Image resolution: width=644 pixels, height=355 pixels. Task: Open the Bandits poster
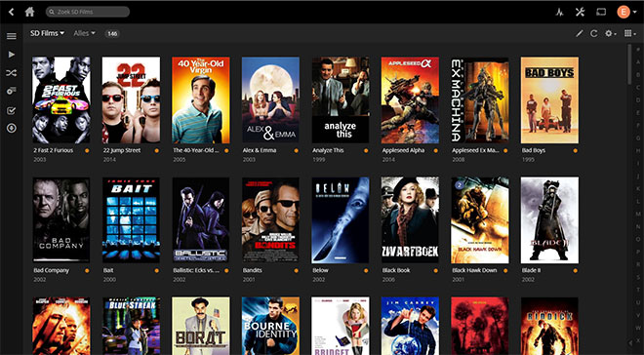point(270,220)
